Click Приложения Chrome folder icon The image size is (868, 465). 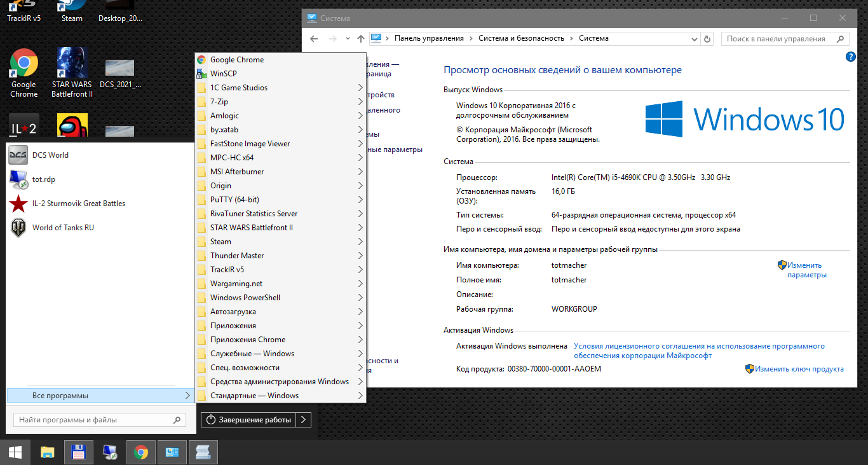(x=201, y=340)
